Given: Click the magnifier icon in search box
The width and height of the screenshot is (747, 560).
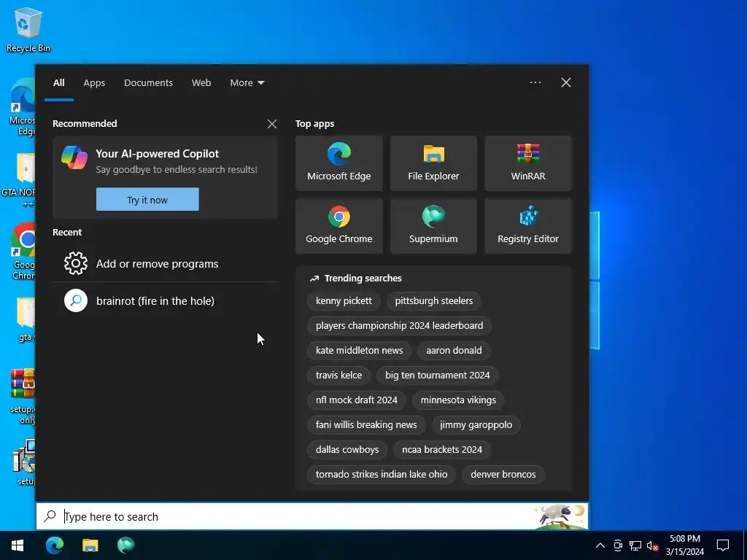Looking at the screenshot, I should 50,516.
